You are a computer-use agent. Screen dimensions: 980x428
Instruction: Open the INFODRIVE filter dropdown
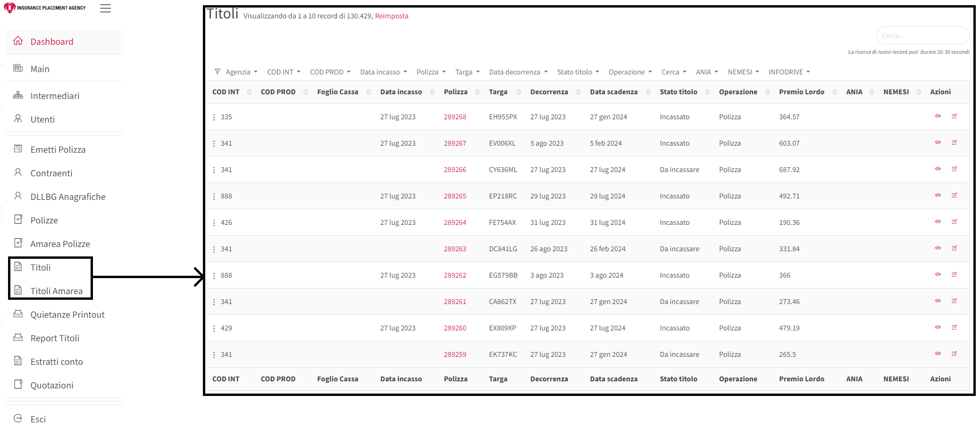pos(789,72)
